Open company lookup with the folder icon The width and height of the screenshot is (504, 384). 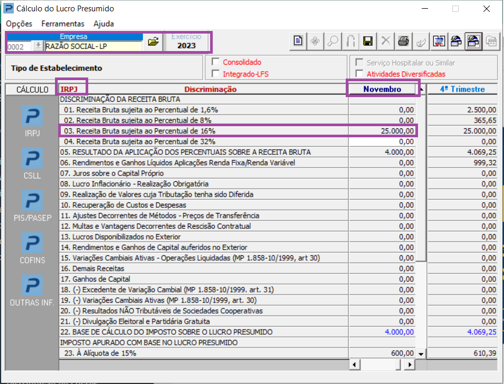[153, 42]
